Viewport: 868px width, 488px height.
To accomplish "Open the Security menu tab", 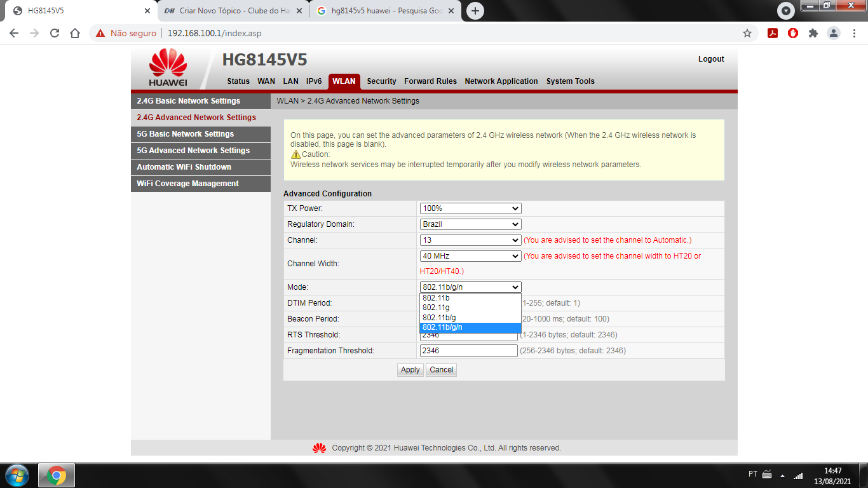I will (x=381, y=81).
